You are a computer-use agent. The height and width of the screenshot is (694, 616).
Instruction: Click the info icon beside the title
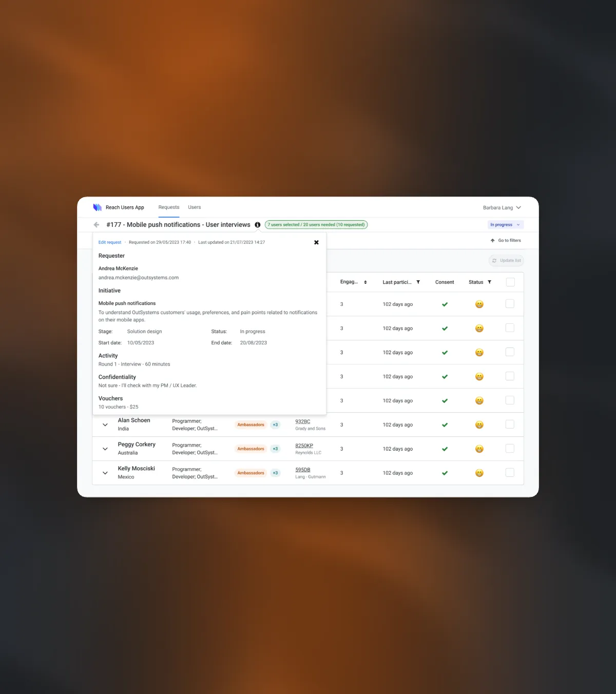258,225
